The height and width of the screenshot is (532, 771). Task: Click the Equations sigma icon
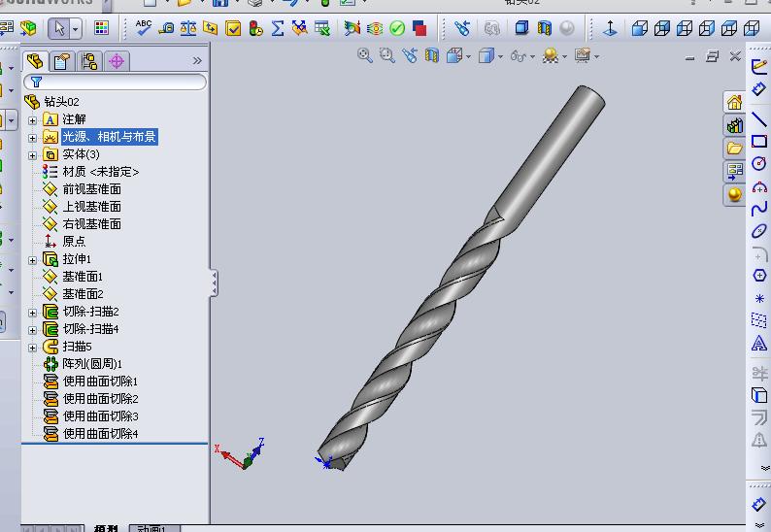(278, 28)
